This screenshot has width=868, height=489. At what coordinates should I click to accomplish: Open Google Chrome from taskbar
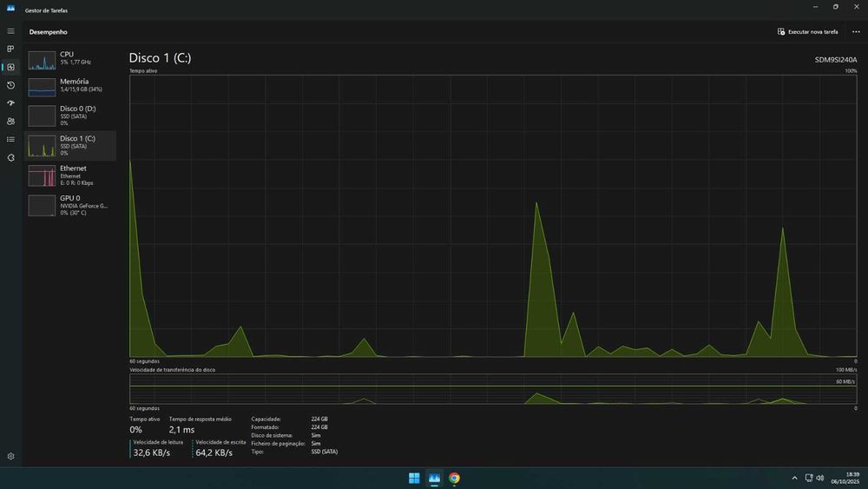coord(455,478)
